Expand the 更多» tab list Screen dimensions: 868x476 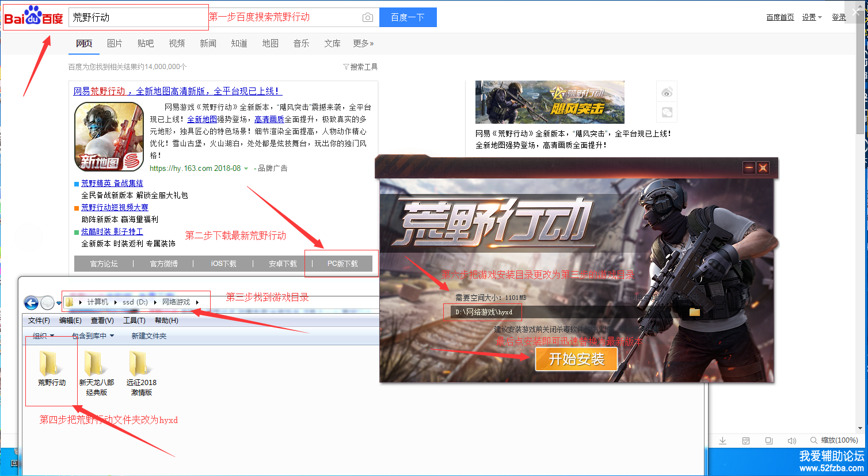(x=363, y=43)
